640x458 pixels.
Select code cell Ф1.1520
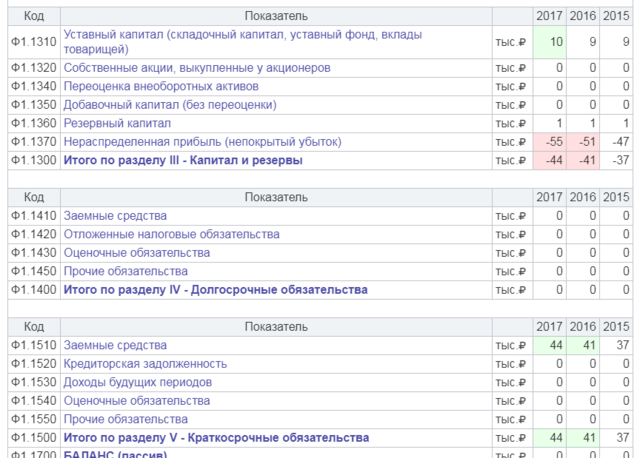[34, 364]
